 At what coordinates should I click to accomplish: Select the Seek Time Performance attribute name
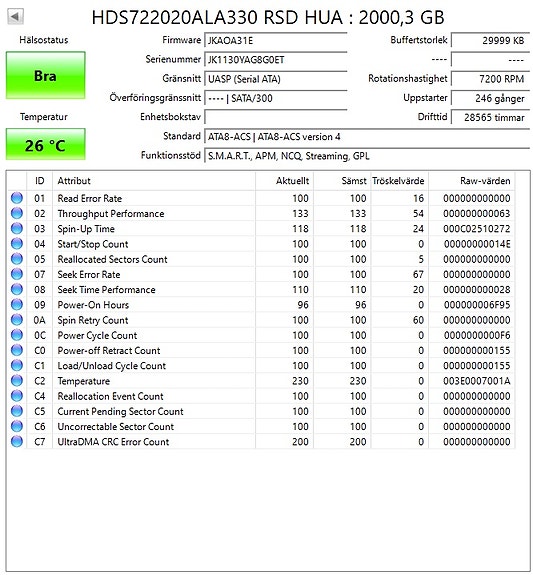[x=106, y=290]
